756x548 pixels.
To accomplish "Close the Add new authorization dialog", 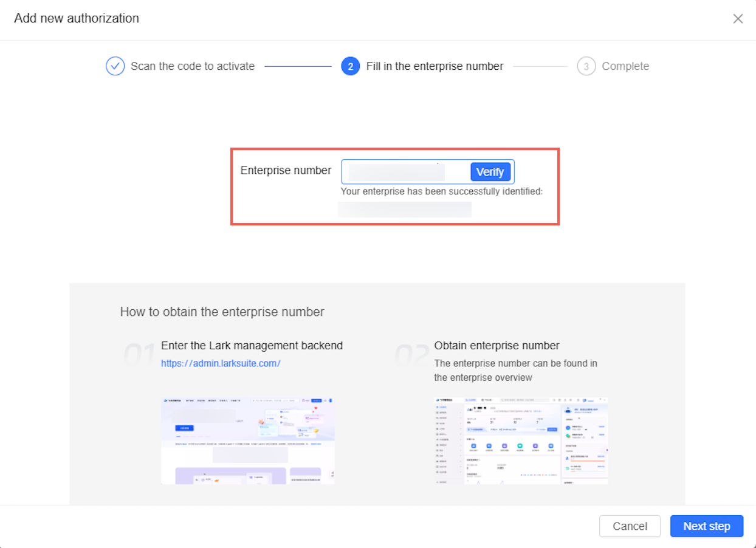I will [x=738, y=19].
